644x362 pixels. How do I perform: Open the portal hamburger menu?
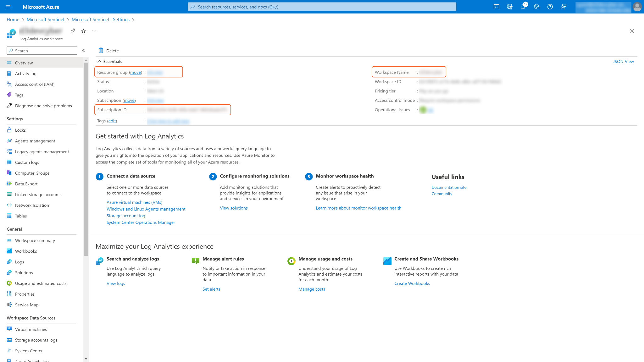(8, 7)
